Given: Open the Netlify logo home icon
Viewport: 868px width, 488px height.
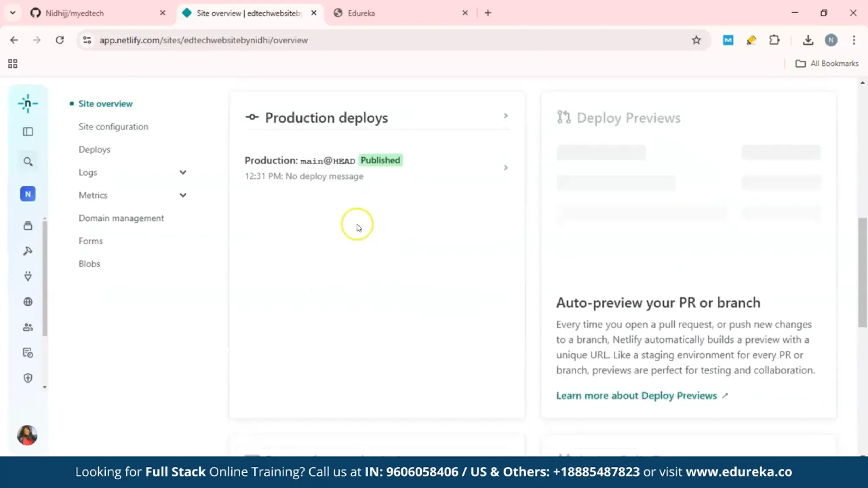Looking at the screenshot, I should [x=28, y=104].
